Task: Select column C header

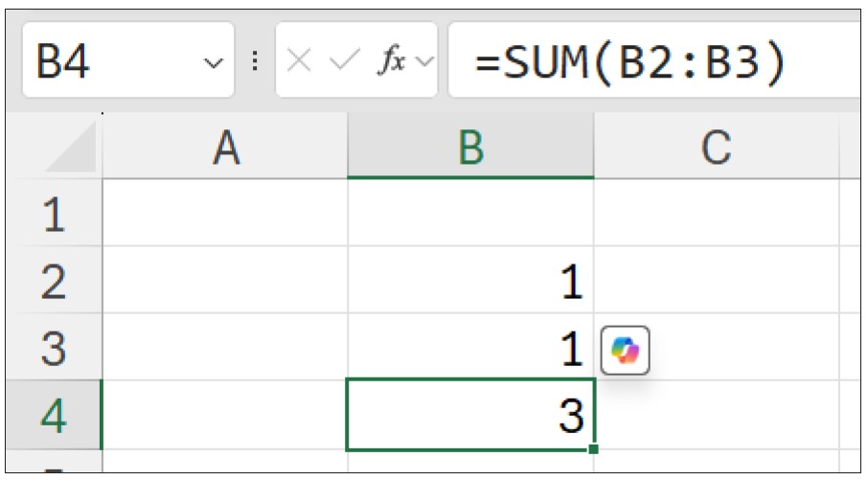Action: [x=716, y=149]
